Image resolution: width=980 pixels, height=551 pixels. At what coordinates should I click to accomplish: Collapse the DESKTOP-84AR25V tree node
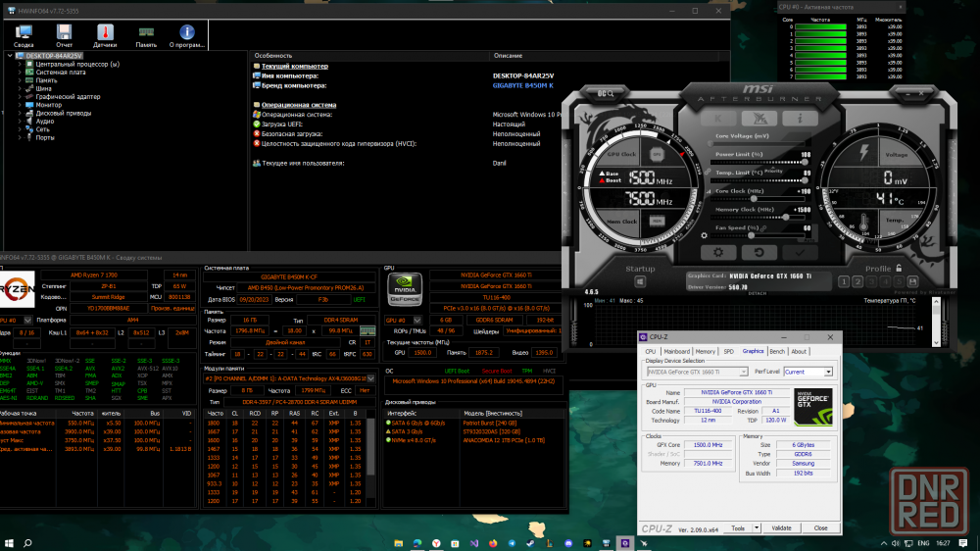(10, 56)
